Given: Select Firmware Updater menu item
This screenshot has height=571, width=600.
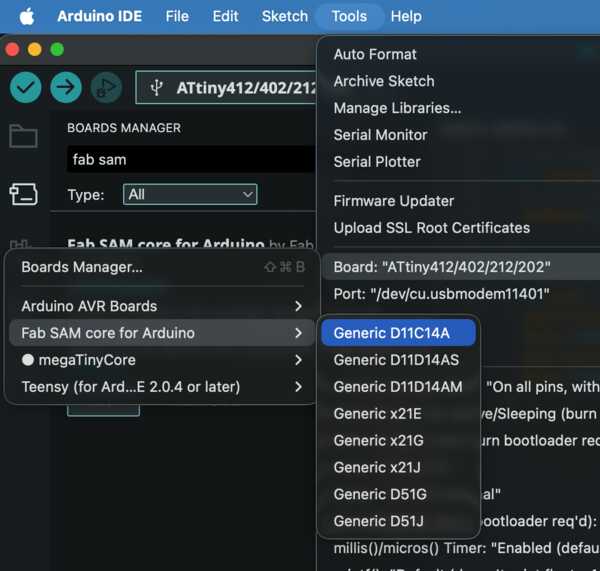Looking at the screenshot, I should pos(393,201).
